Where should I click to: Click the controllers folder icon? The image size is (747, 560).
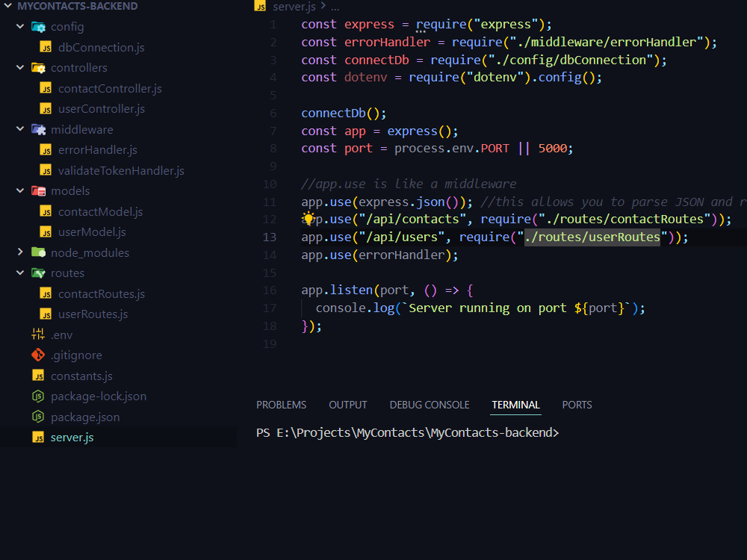(39, 68)
